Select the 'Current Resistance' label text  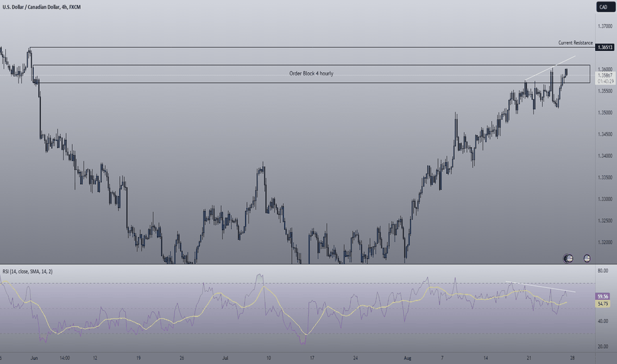[575, 42]
